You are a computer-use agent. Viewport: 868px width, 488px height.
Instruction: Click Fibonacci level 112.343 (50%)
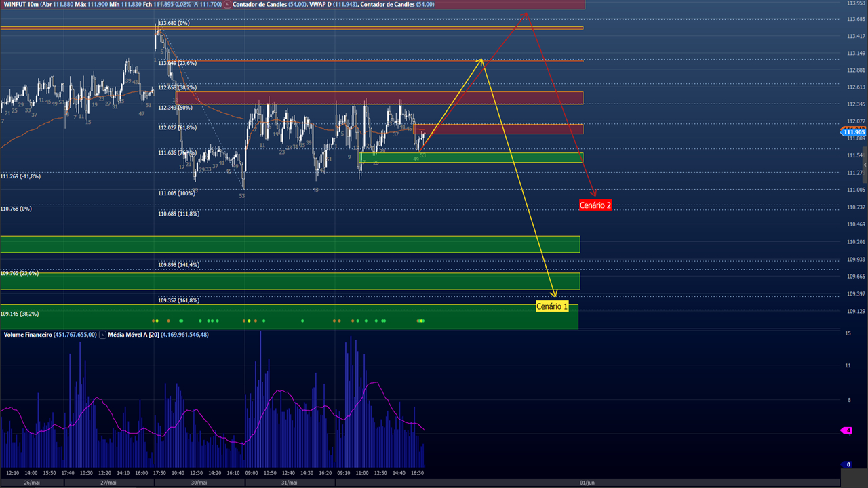[175, 108]
